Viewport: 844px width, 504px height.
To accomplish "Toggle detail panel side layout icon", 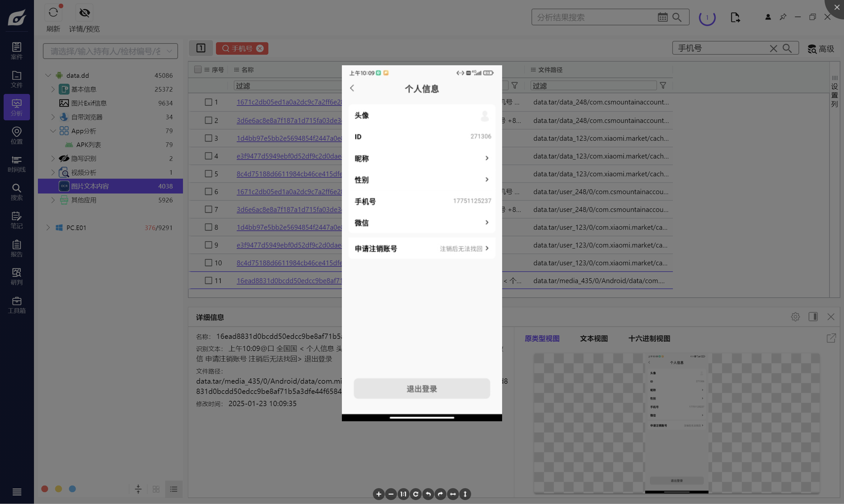I will 813,317.
